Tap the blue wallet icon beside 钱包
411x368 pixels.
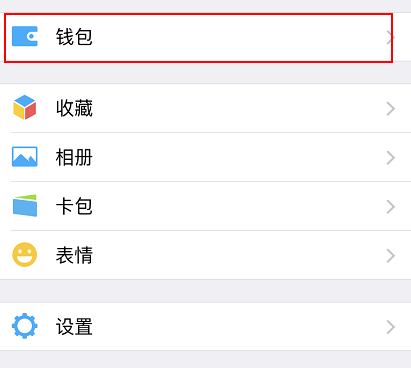click(25, 36)
